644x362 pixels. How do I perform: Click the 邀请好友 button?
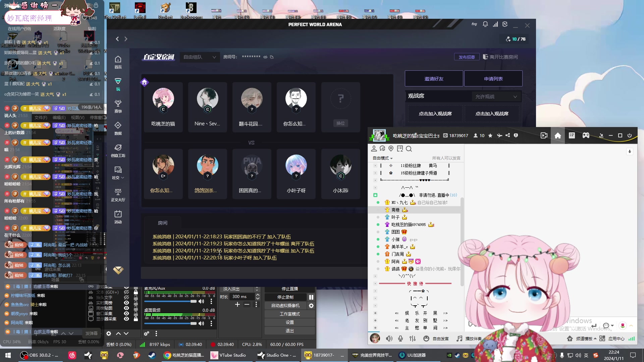click(434, 79)
